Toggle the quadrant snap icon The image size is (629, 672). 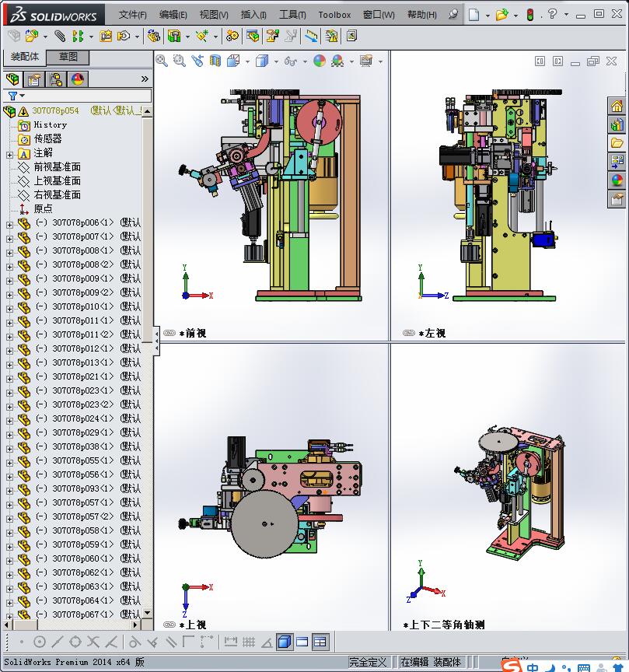coord(75,642)
